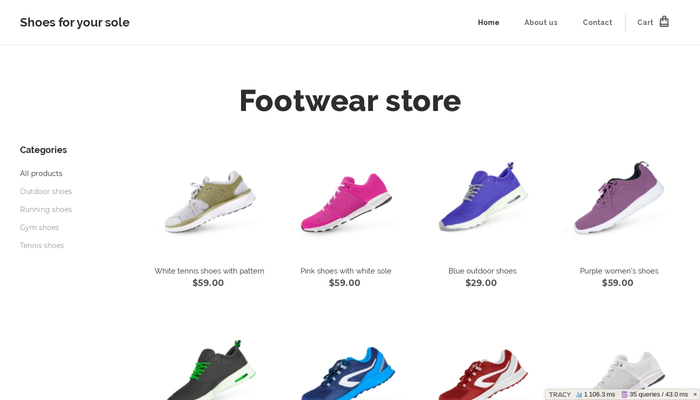The image size is (700, 400).
Task: Filter by Gym shoes category
Action: click(39, 227)
